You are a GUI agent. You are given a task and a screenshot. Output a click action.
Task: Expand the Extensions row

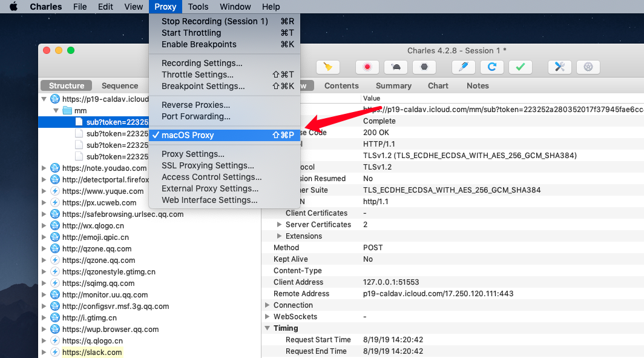pyautogui.click(x=279, y=236)
